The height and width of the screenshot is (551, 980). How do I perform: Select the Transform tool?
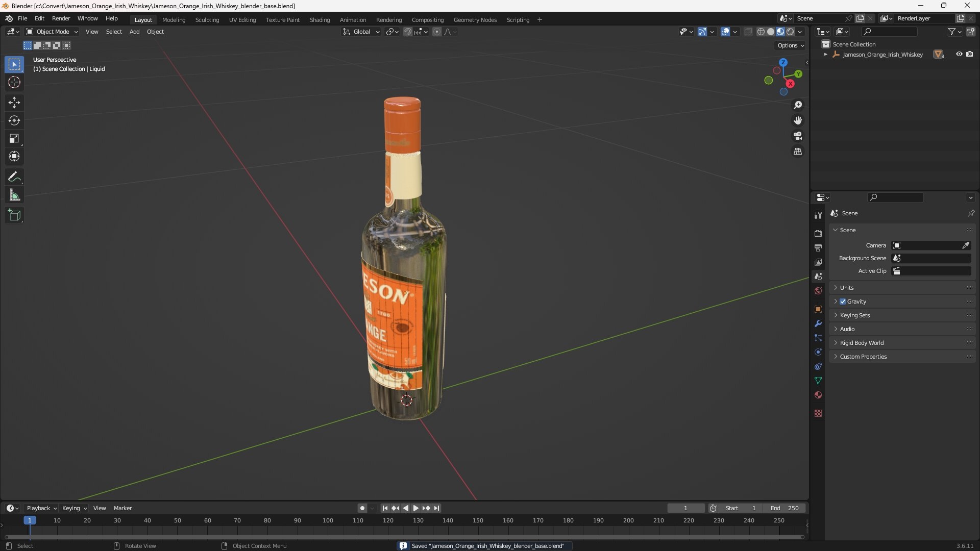click(14, 156)
